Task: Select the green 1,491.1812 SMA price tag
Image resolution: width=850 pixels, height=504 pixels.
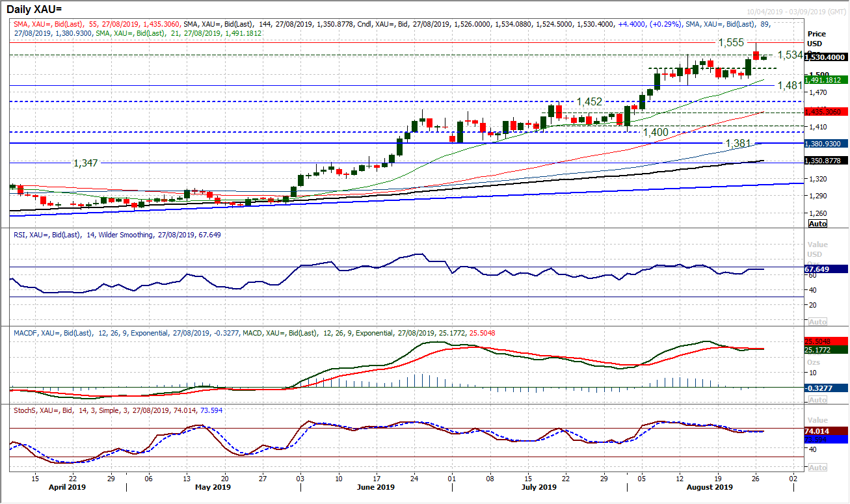Action: point(826,80)
